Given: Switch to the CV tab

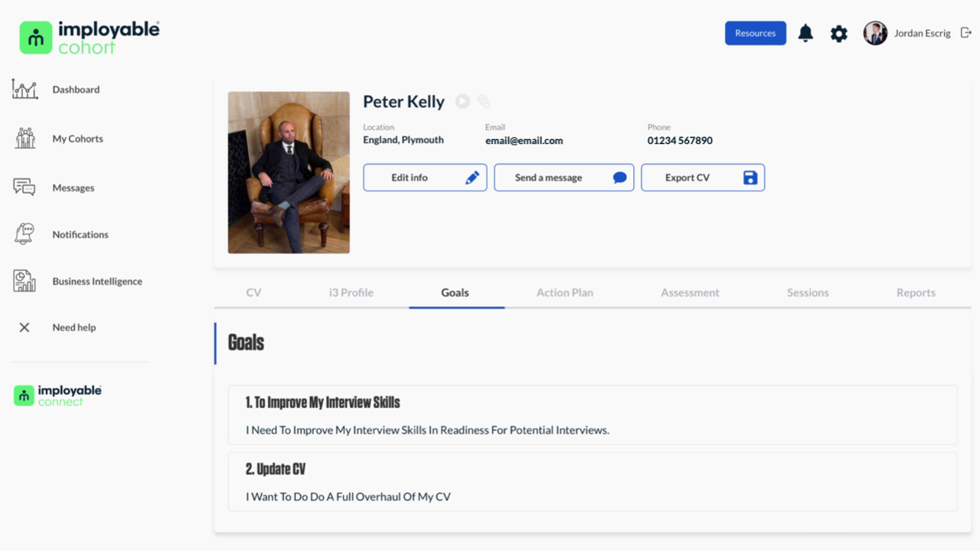Looking at the screenshot, I should click(253, 292).
